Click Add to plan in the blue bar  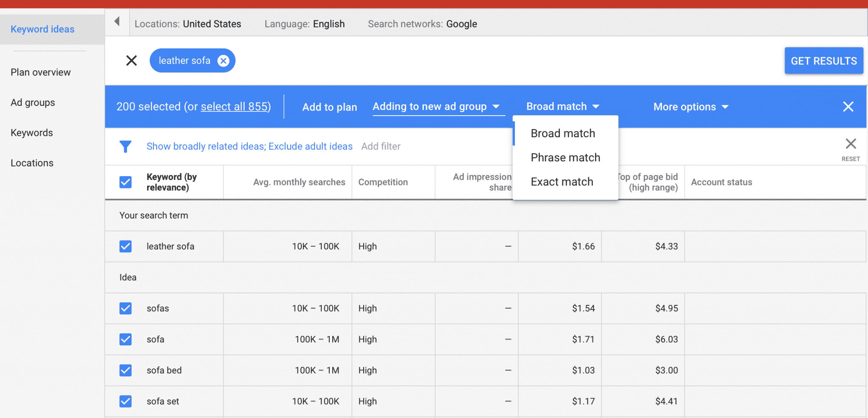[x=329, y=107]
